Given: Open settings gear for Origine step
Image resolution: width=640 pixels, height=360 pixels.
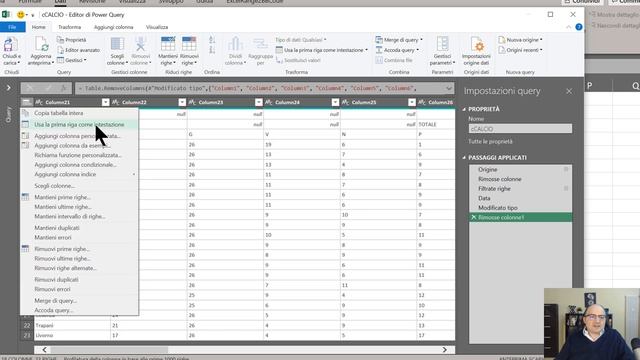Looking at the screenshot, I should pyautogui.click(x=566, y=169).
